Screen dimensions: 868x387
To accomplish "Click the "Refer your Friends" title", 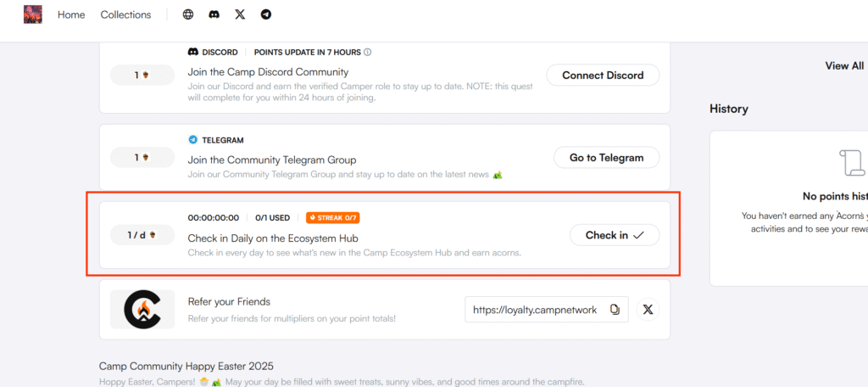I will tap(229, 302).
